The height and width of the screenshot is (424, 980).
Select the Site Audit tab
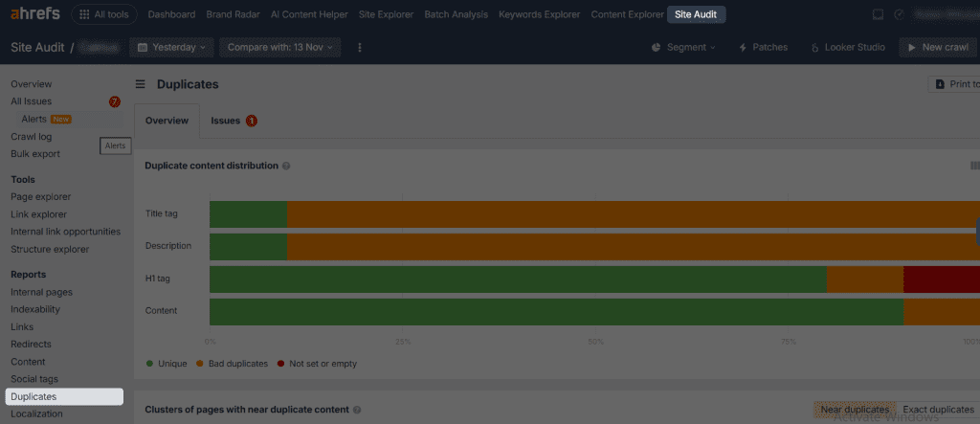697,14
